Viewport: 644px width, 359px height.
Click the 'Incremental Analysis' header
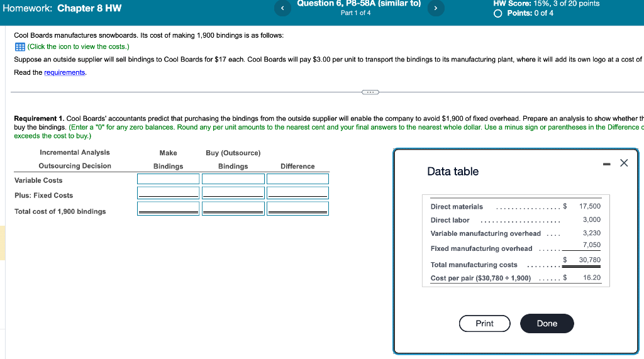(75, 152)
